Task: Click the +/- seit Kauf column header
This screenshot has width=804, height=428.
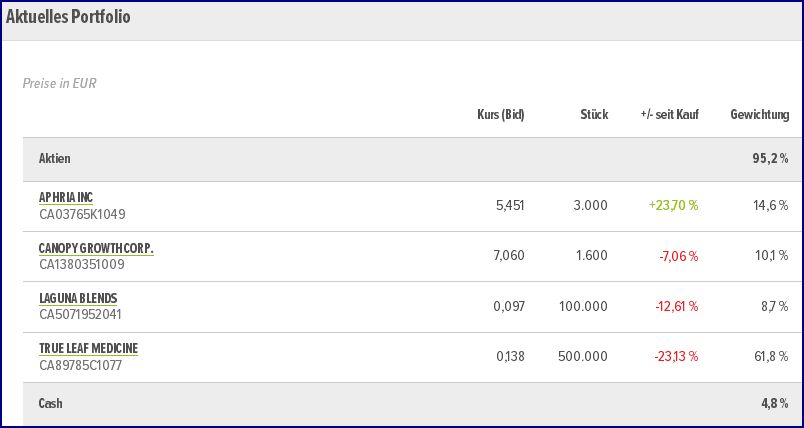Action: pyautogui.click(x=669, y=115)
